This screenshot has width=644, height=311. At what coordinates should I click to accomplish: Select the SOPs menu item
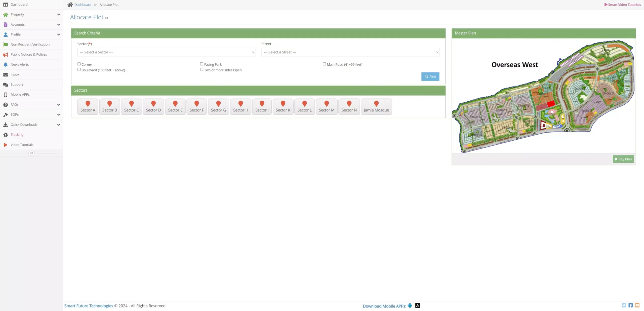(31, 114)
